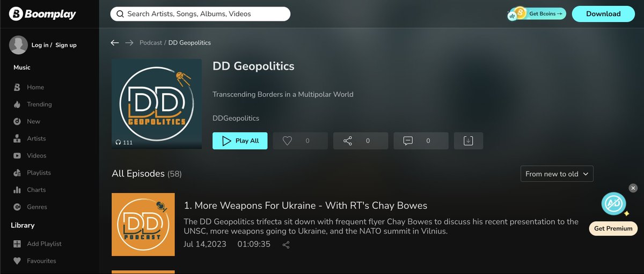Open the Boomplay logo home link
The height and width of the screenshot is (274, 644).
42,14
